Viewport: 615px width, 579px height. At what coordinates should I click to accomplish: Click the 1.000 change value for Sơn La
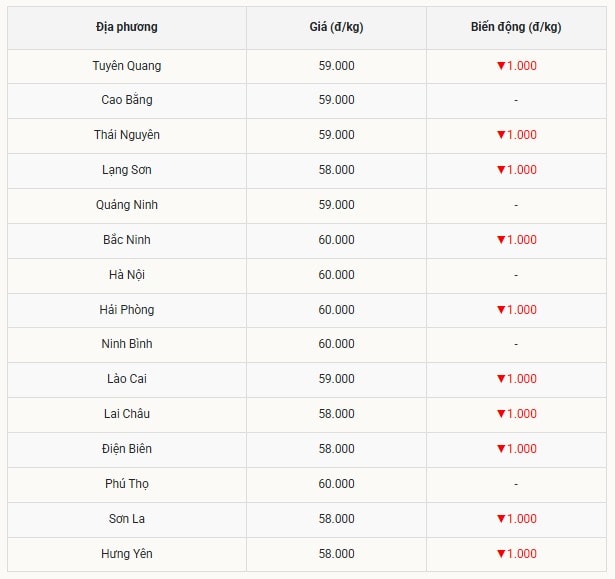[522, 519]
